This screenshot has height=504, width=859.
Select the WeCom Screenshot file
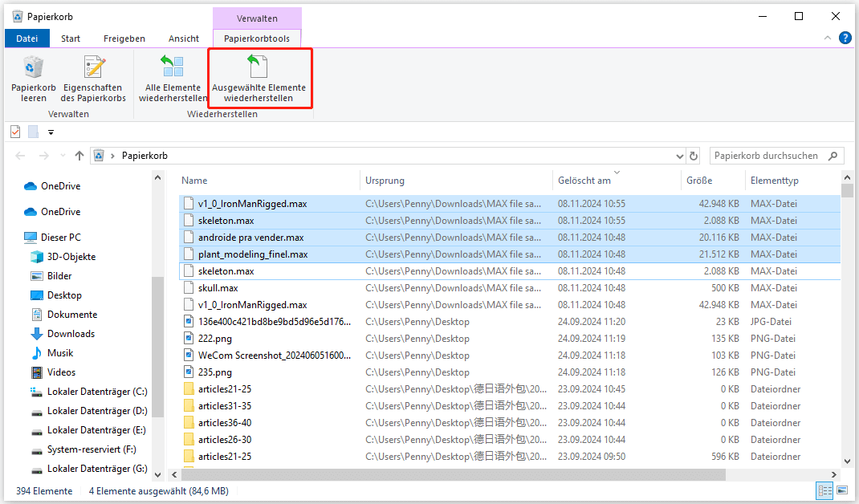coord(510,356)
